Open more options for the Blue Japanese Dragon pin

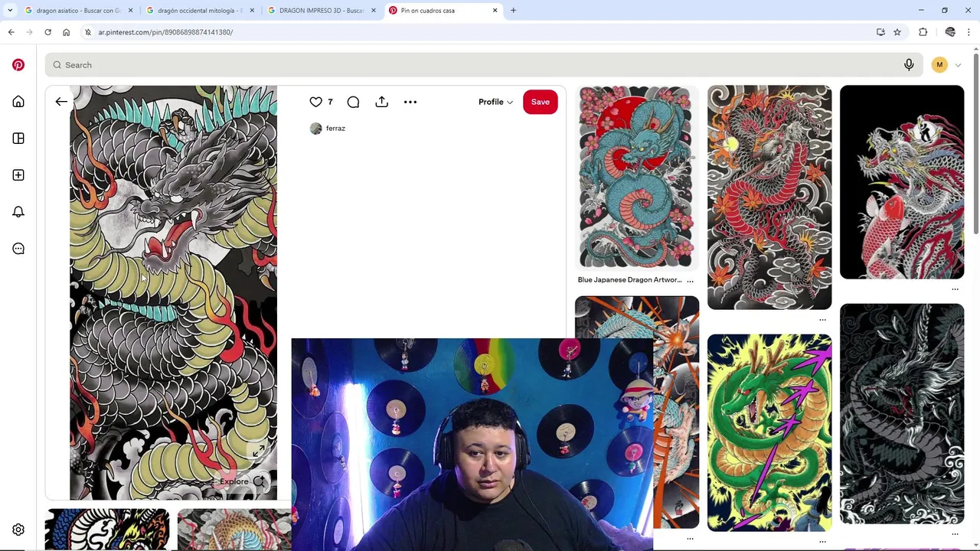[690, 281]
